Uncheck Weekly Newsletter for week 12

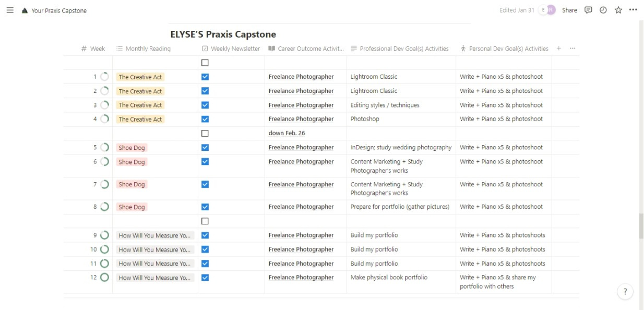[x=205, y=278]
